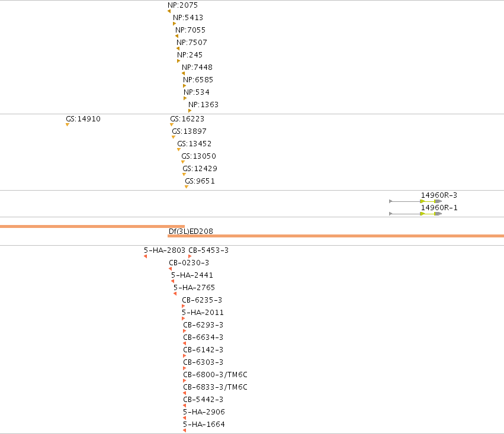Select NP:7507 insertion label
This screenshot has width=504, height=434.
(191, 43)
